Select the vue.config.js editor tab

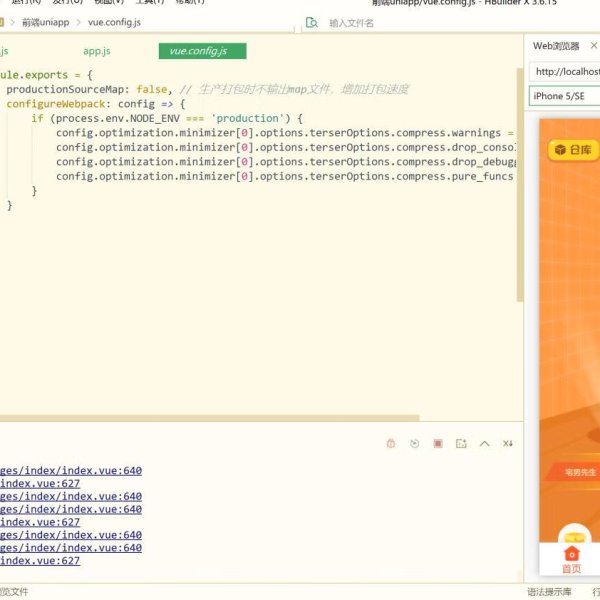coord(198,51)
